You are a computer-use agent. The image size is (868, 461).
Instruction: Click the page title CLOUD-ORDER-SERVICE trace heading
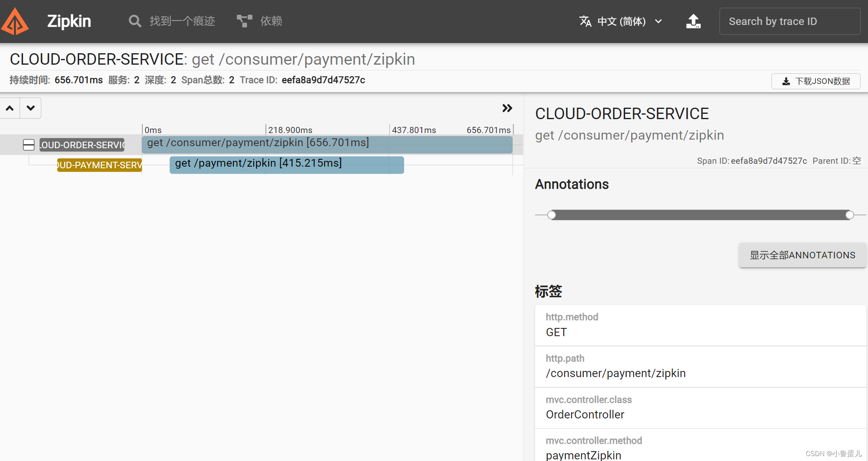[x=212, y=59]
